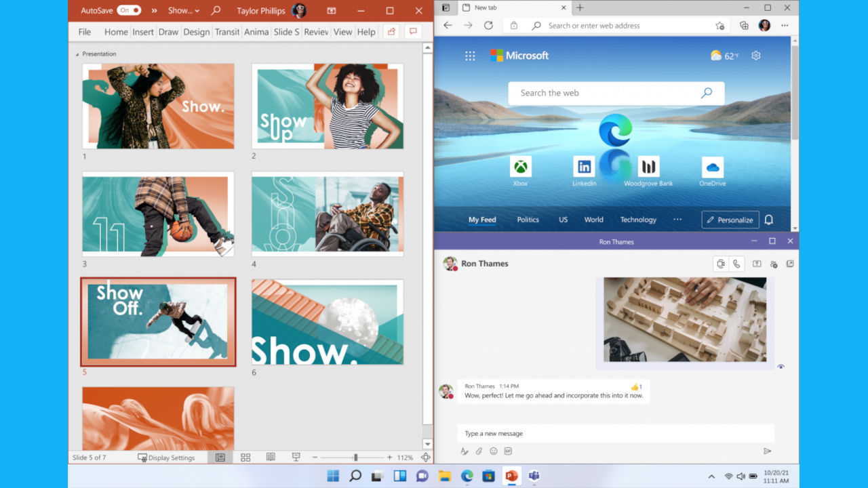868x488 pixels.
Task: Click the Personalize button on feed
Action: tap(730, 220)
